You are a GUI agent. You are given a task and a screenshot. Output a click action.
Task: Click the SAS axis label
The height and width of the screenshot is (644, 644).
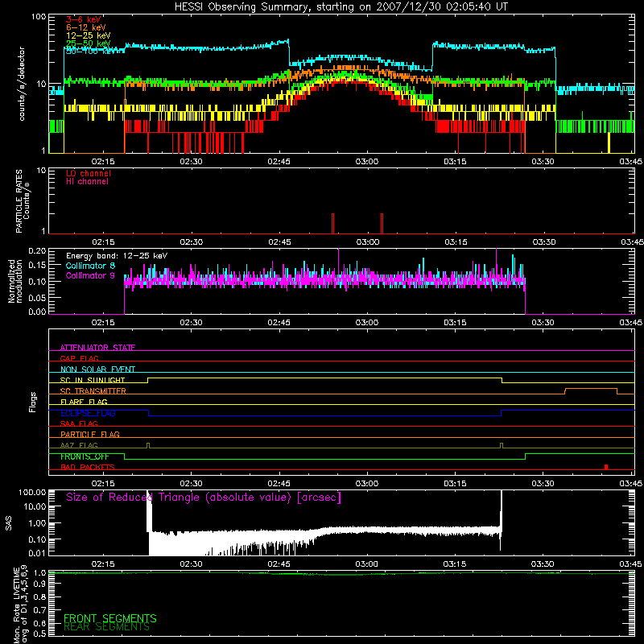click(x=8, y=522)
